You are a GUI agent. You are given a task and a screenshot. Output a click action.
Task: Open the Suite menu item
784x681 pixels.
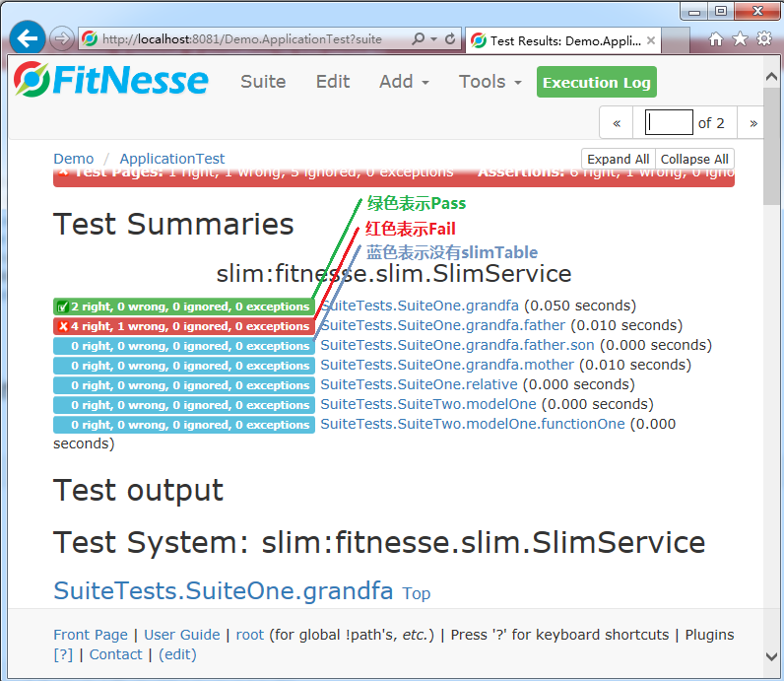click(x=263, y=82)
